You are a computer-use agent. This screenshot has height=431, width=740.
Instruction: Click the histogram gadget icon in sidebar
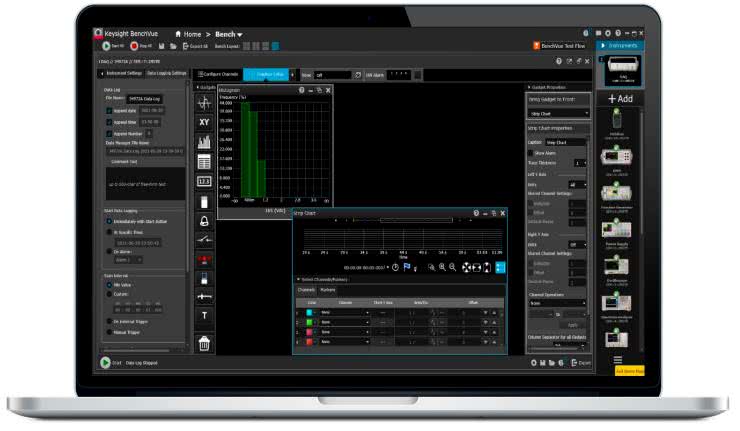[204, 142]
